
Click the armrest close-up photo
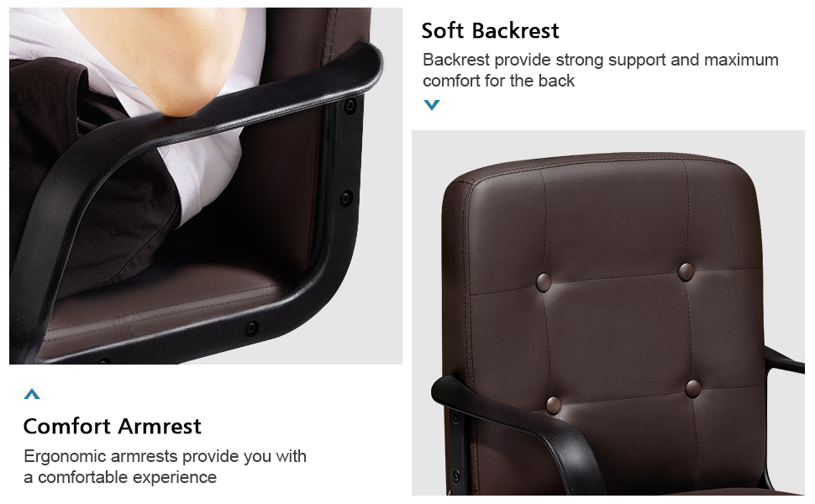tap(206, 186)
